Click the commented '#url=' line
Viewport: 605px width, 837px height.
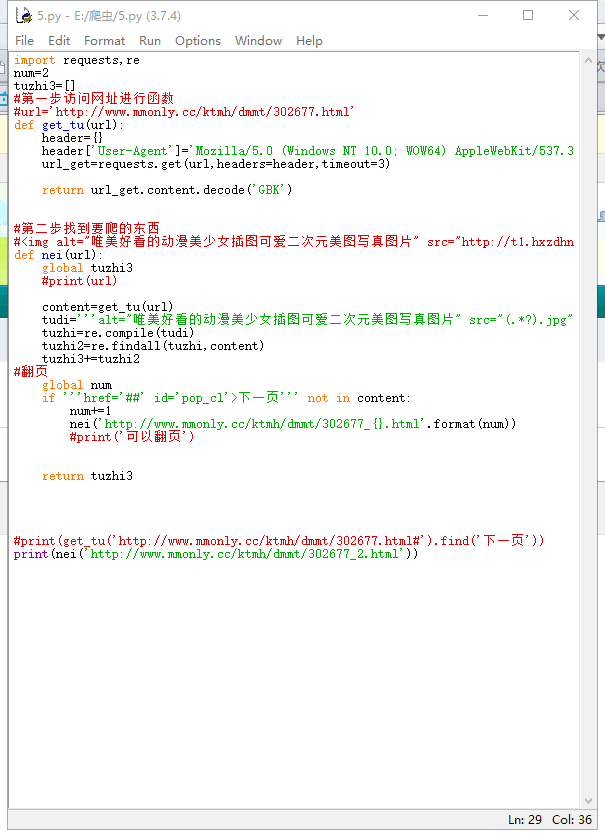coord(184,112)
